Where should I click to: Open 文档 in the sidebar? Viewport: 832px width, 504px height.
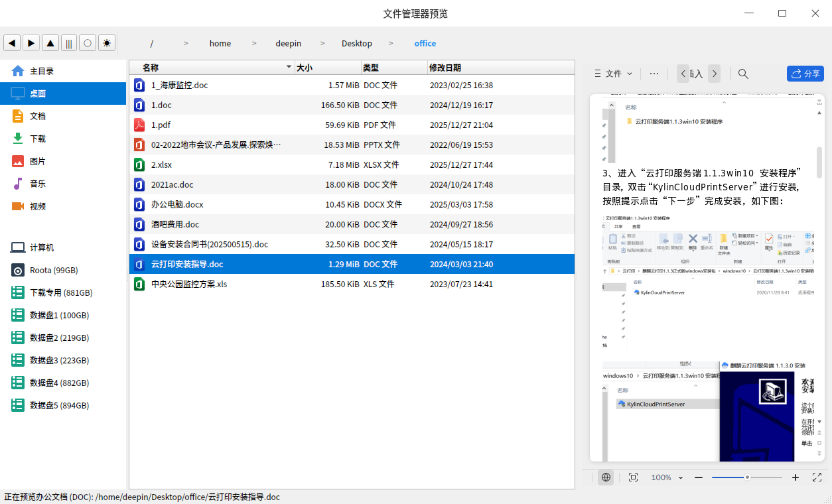click(x=63, y=116)
